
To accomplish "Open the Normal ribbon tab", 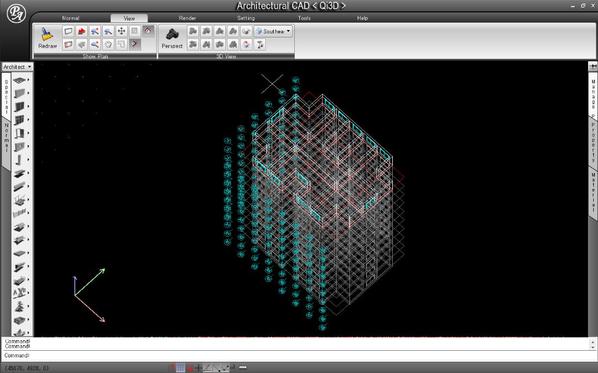I will point(71,18).
